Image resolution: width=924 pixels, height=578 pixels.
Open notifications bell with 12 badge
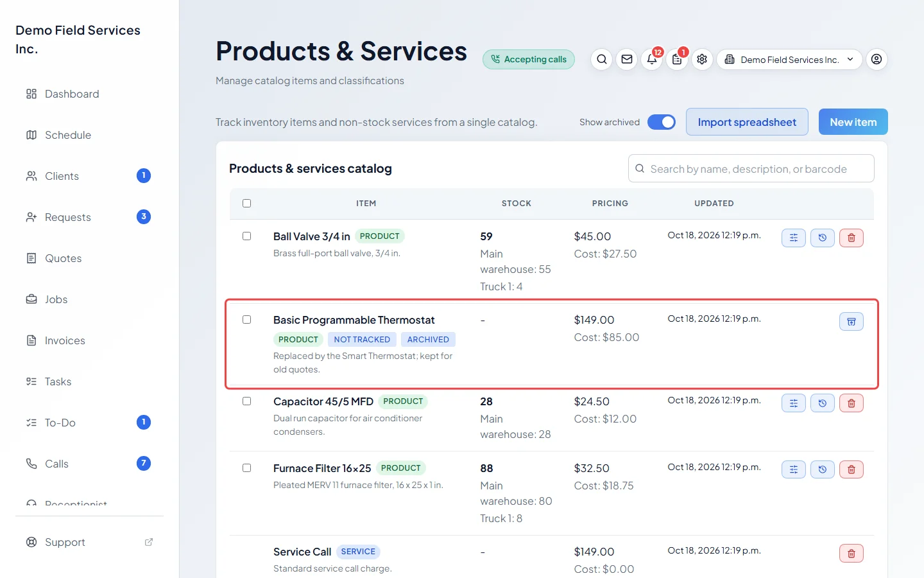coord(652,59)
